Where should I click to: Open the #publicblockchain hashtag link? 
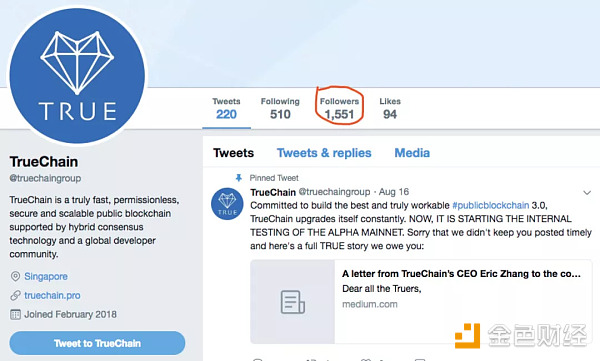[490, 206]
